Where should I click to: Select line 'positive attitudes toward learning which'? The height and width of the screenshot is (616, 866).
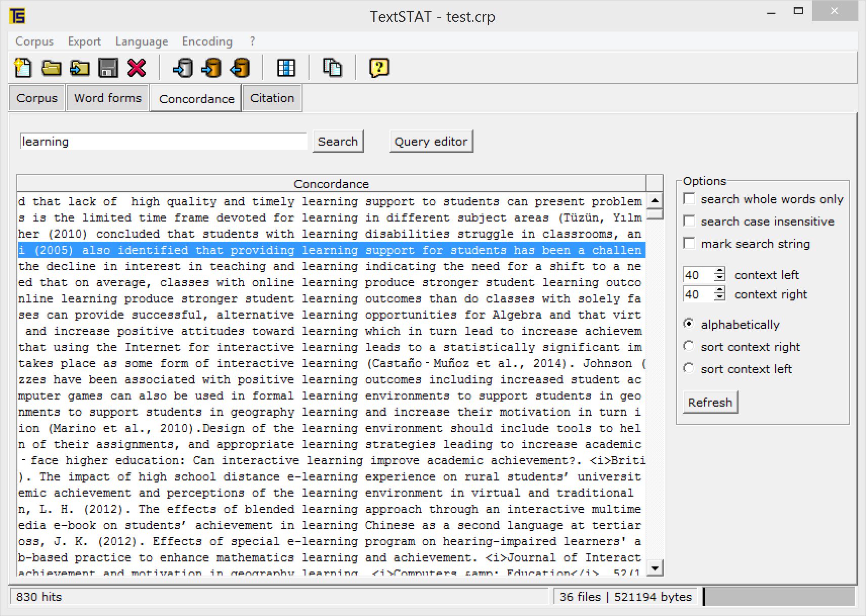331,331
